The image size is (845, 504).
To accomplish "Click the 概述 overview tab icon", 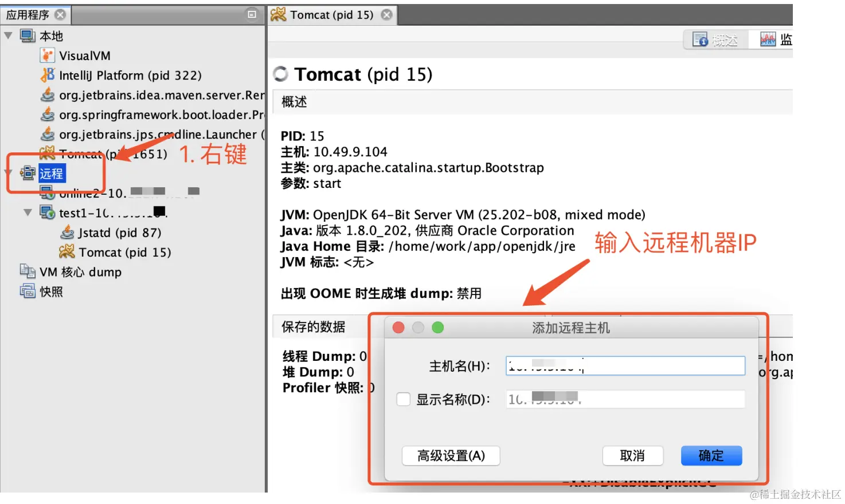I will coord(700,40).
